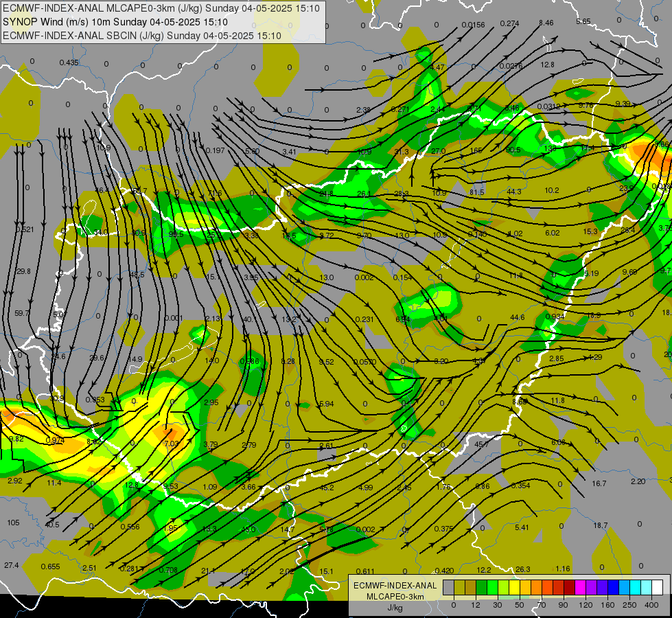The height and width of the screenshot is (618, 672).
Task: Click the map value 26.3
Action: [523, 569]
